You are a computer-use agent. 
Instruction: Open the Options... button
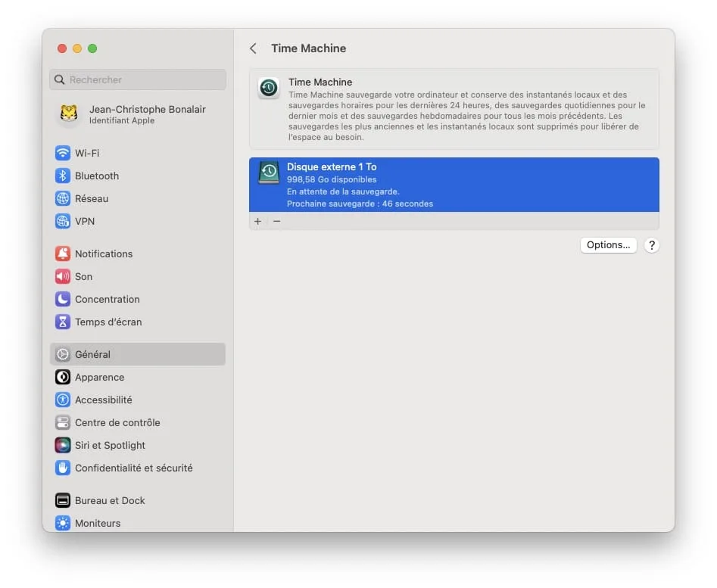click(609, 245)
